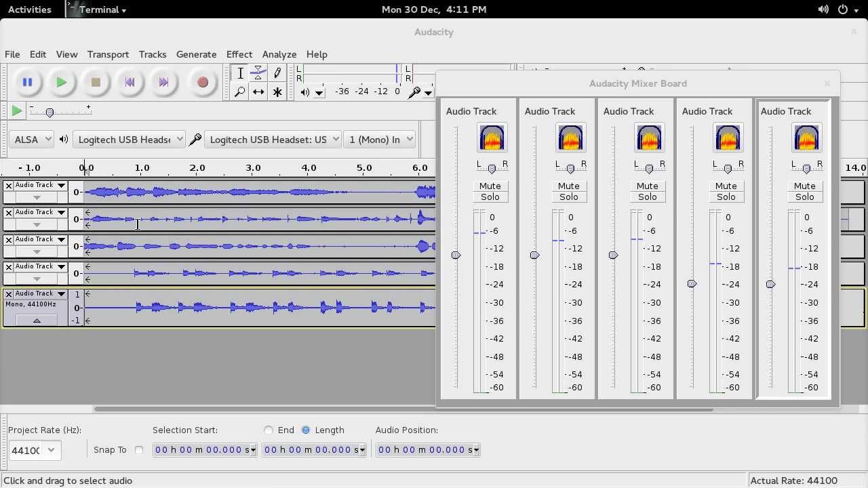Open the Generate menu

click(x=196, y=54)
